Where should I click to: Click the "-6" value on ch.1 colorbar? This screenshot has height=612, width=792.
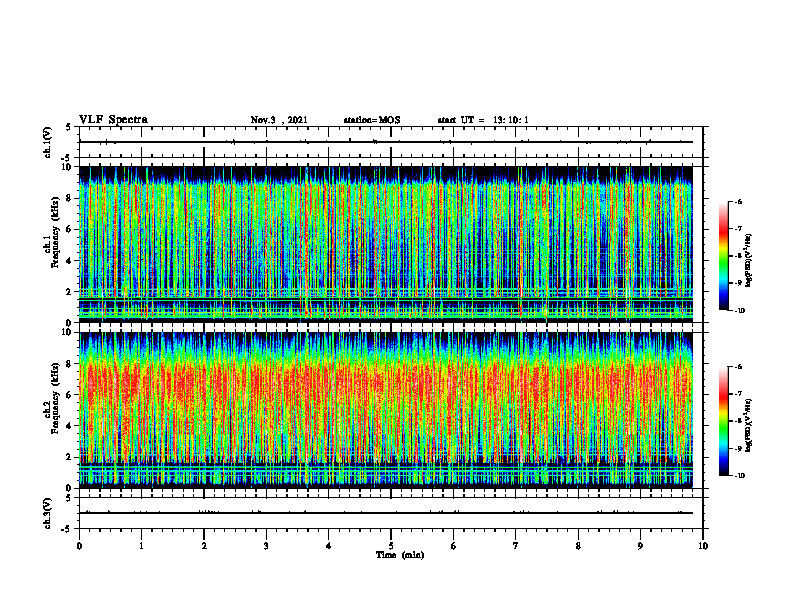(x=738, y=202)
